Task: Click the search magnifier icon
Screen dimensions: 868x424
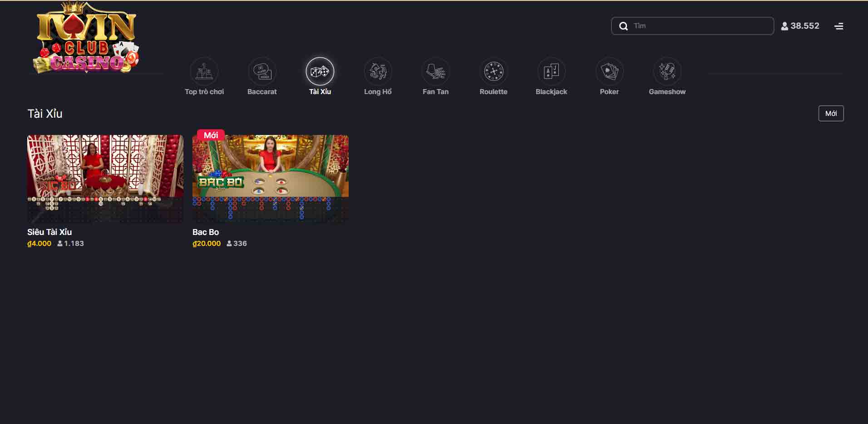Action: 623,26
